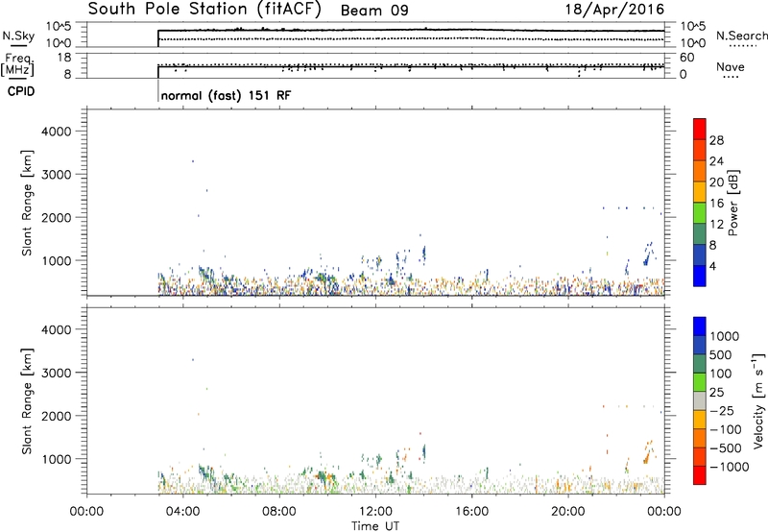
Task: Click the velocity colorbar value '-25'
Action: [x=722, y=410]
